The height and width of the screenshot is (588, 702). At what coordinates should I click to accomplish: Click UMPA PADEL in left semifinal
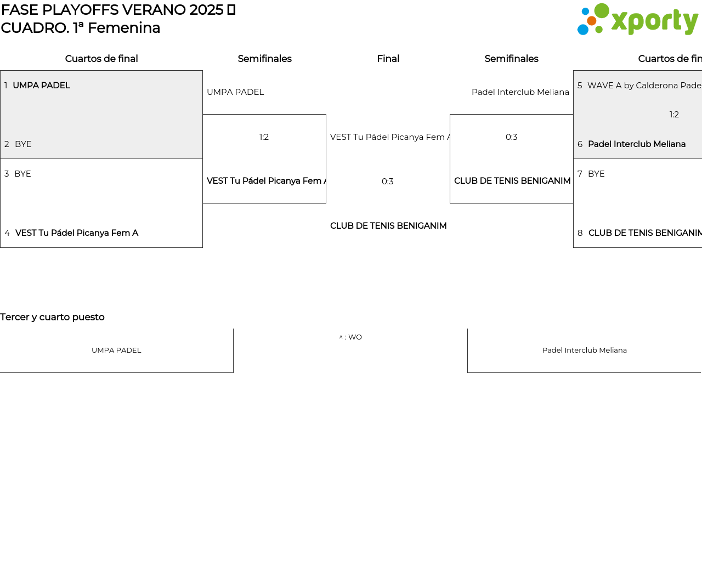pos(235,92)
